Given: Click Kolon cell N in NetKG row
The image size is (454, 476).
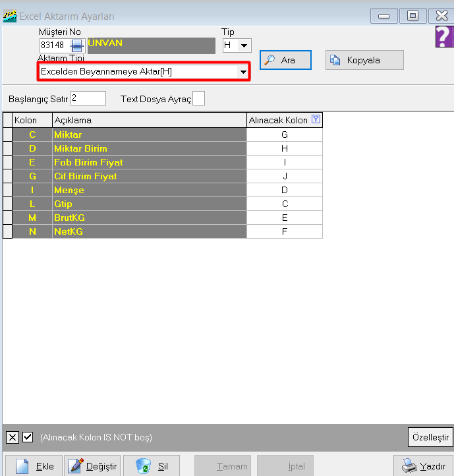Looking at the screenshot, I should 32,231.
